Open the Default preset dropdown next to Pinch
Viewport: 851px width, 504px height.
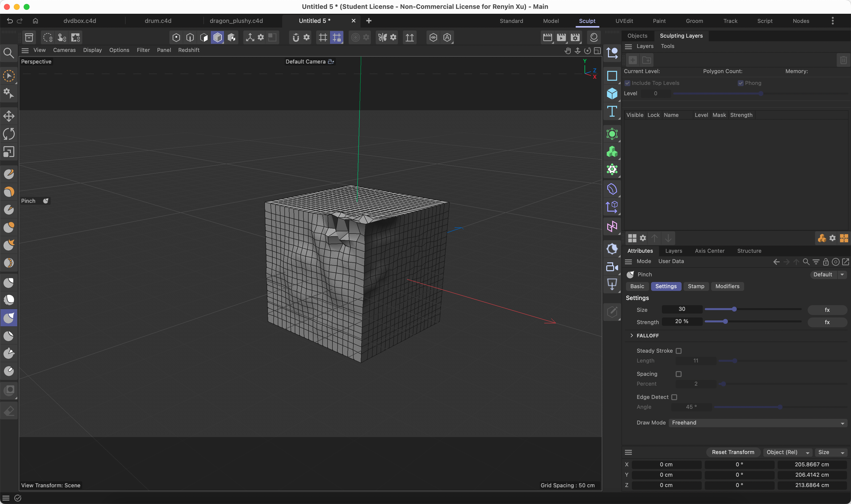(x=829, y=274)
